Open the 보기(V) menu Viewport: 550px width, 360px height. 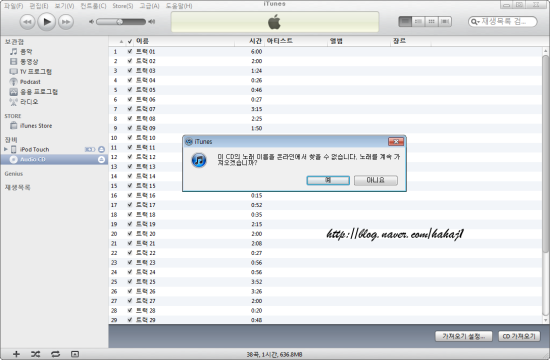(x=64, y=6)
